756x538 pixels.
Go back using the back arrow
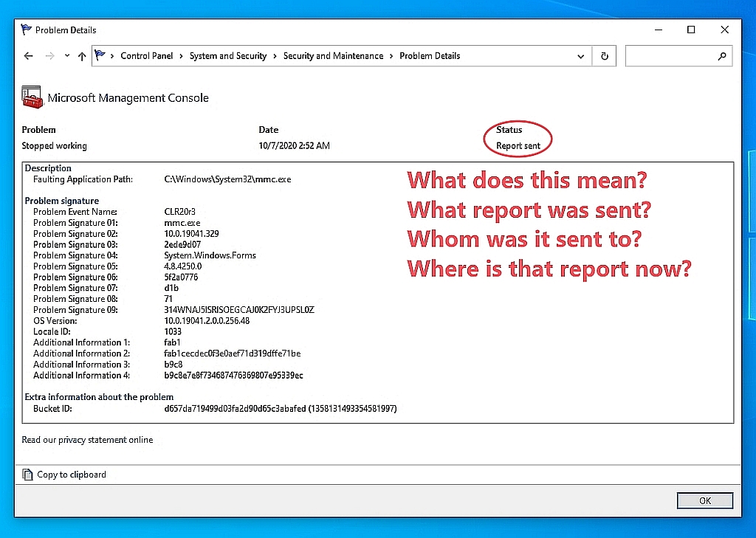[29, 56]
